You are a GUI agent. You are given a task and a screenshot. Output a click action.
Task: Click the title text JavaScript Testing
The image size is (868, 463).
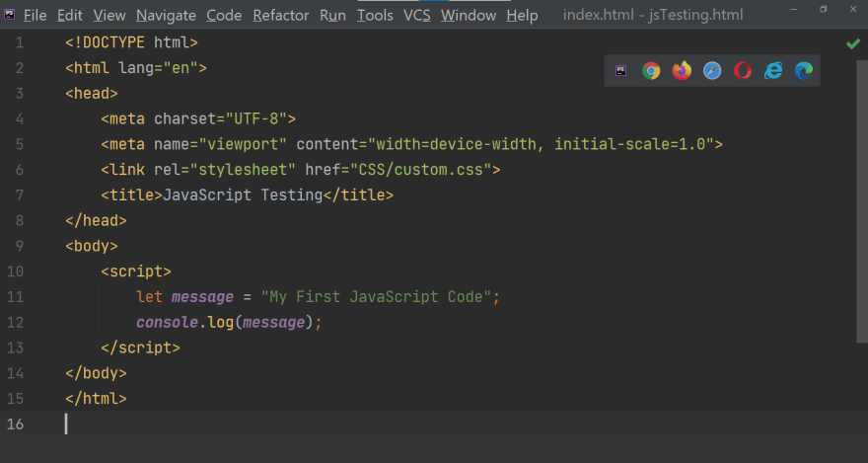243,194
